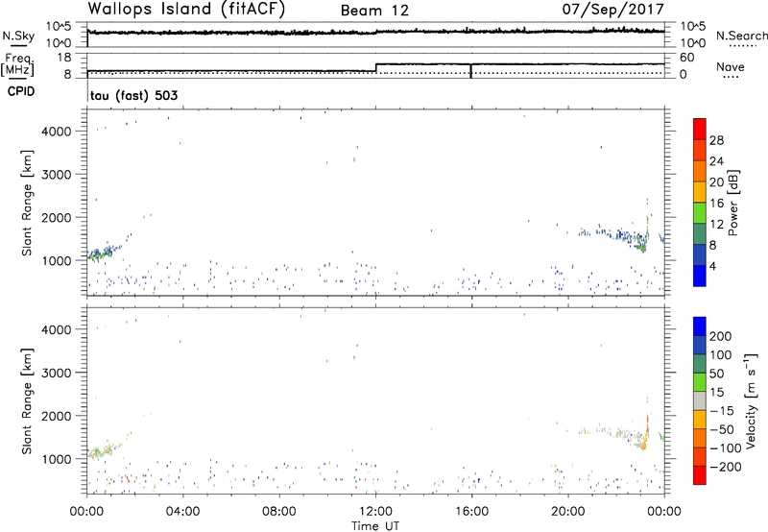768x532 pixels.
Task: Click the '50' tick on Velocity colorbar
Action: click(x=716, y=374)
